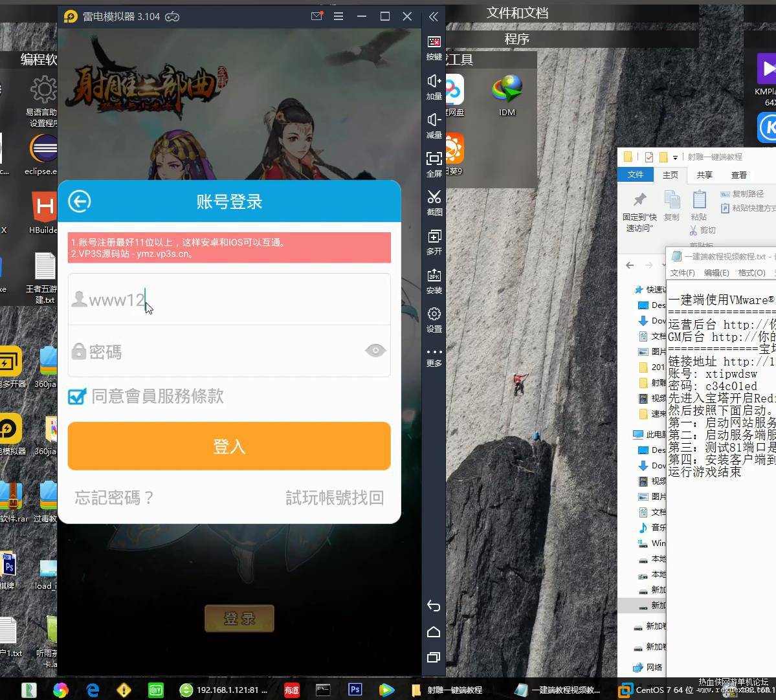This screenshot has width=776, height=700.
Task: Switch to CentOS 7 64 位 VMware taskbar item
Action: coord(657,690)
